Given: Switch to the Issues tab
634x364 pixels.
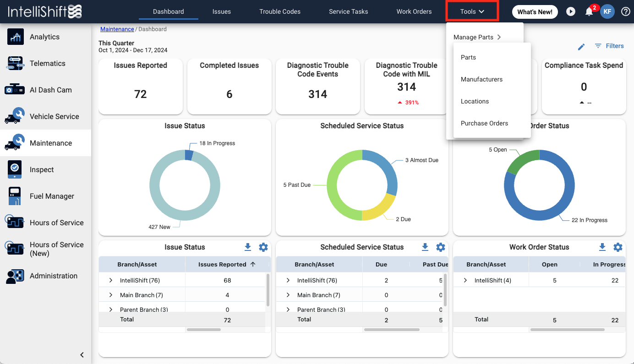Looking at the screenshot, I should [222, 11].
